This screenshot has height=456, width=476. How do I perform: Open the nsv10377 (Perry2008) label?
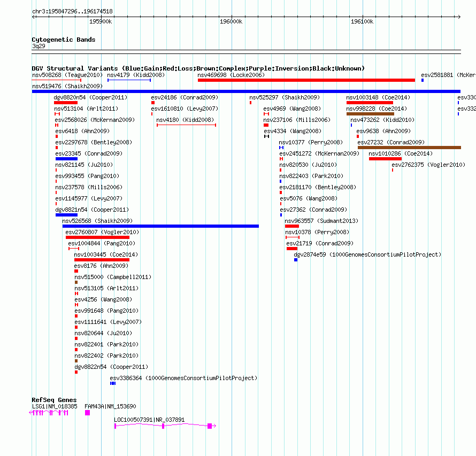click(311, 142)
